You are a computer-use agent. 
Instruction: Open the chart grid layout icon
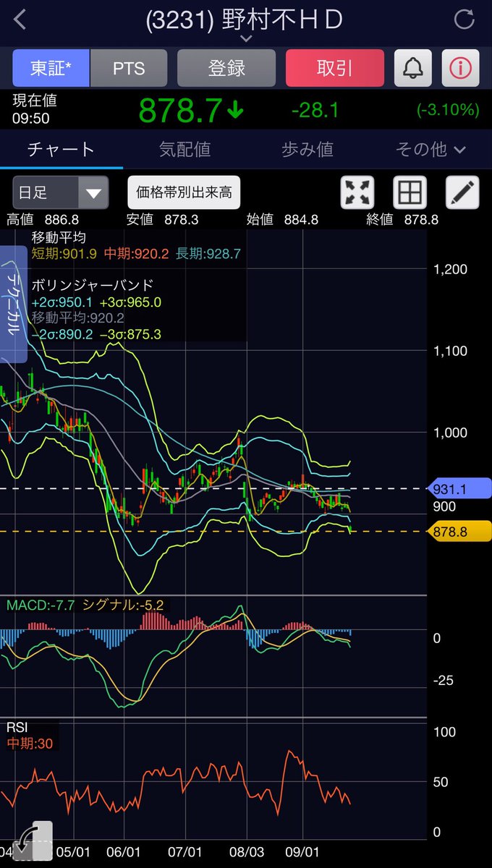point(410,193)
